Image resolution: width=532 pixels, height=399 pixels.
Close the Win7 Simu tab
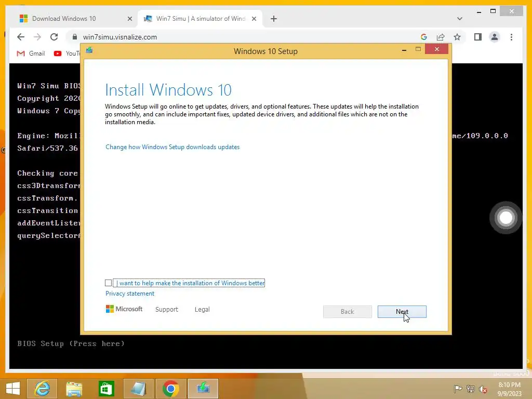pos(254,19)
